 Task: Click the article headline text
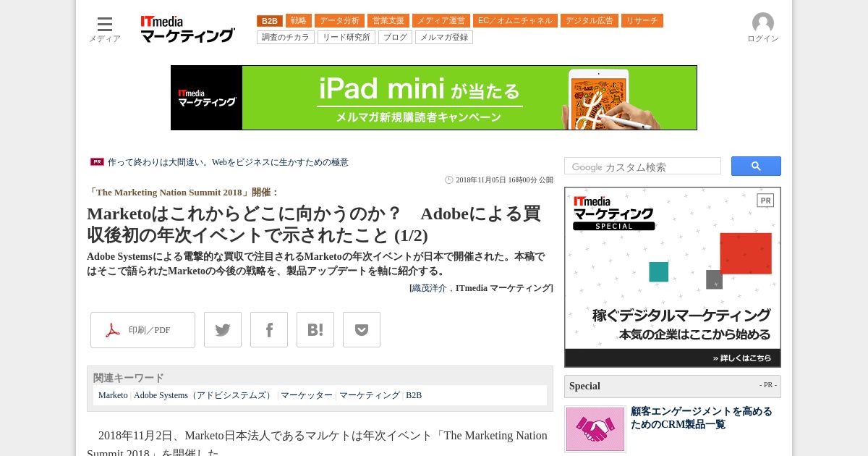coord(314,224)
